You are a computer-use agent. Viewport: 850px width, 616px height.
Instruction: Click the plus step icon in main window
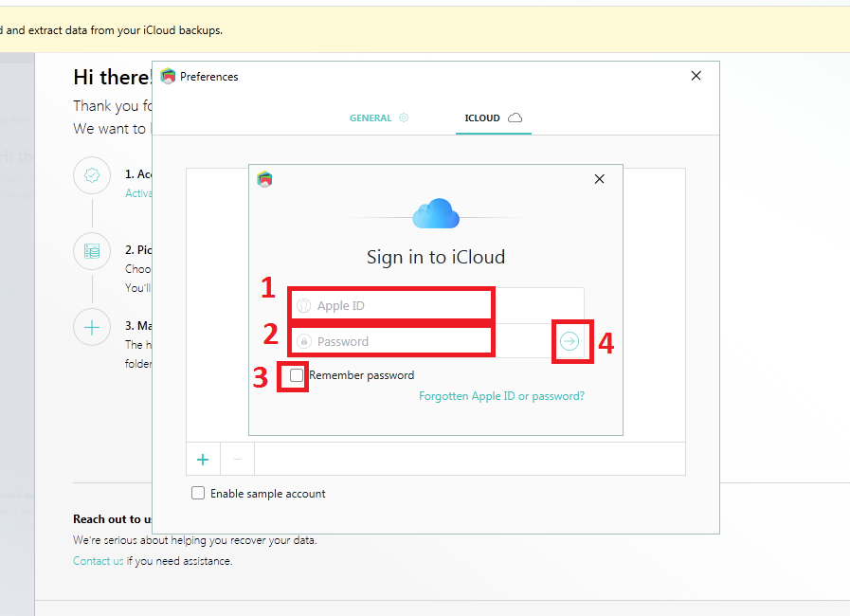coord(92,327)
